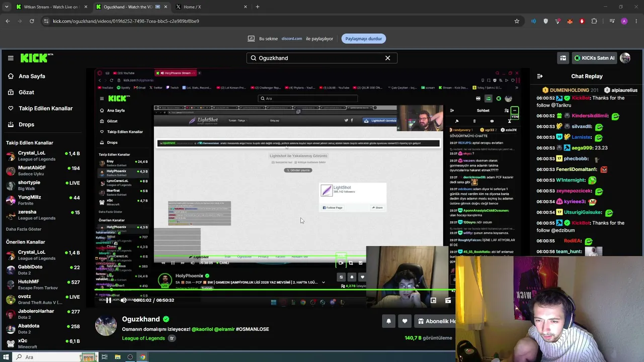The image size is (644, 362).
Task: Pause the Oguzkhand VOD playback
Action: (x=108, y=300)
